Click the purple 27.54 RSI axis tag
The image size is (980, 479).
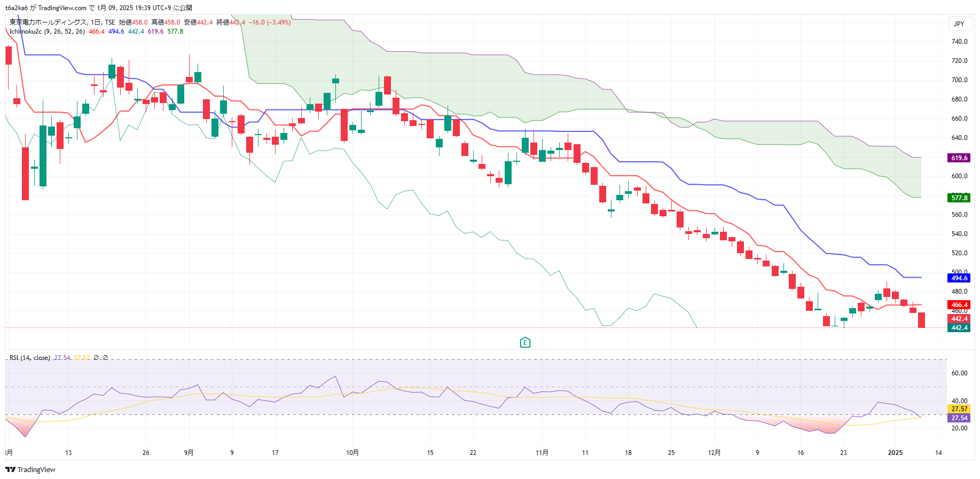(x=959, y=418)
